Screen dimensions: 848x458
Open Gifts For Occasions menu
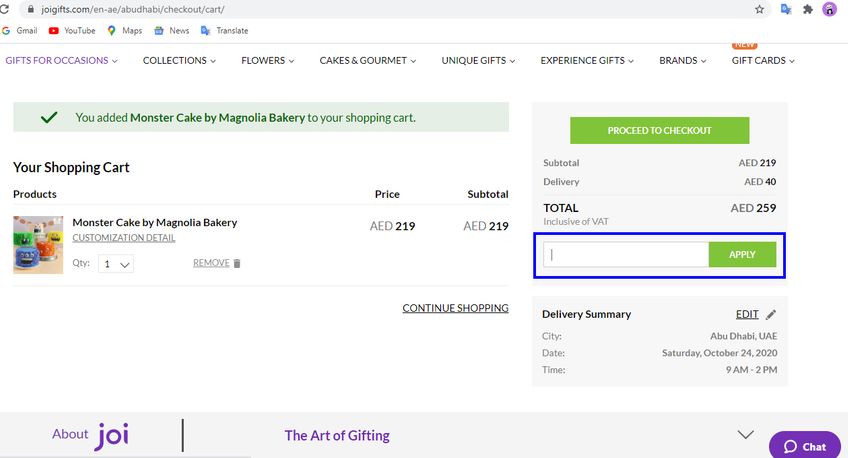(61, 61)
